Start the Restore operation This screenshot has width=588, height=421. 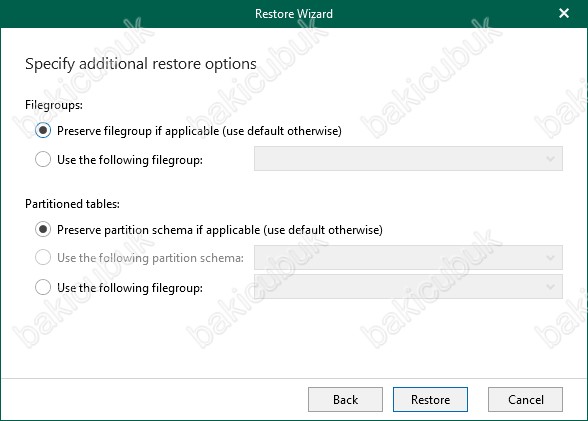[430, 400]
